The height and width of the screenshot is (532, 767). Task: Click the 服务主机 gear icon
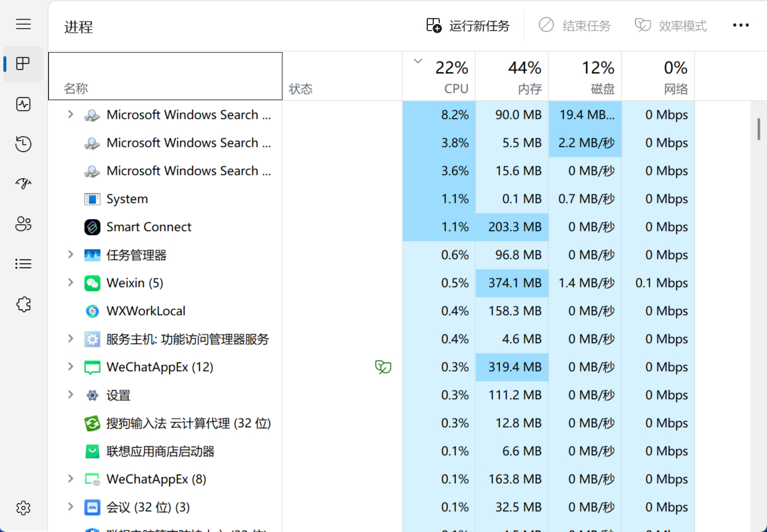point(92,339)
